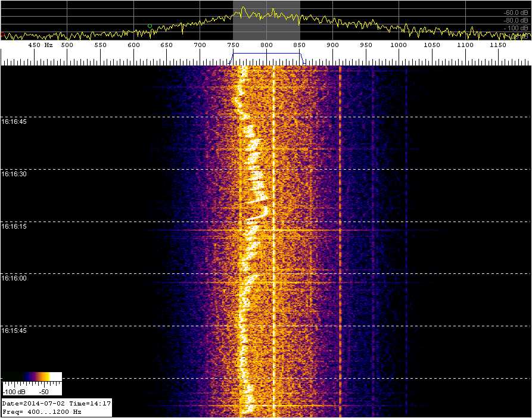Click the red marker at spectrum's left edge
The width and height of the screenshot is (532, 418).
pos(2,34)
